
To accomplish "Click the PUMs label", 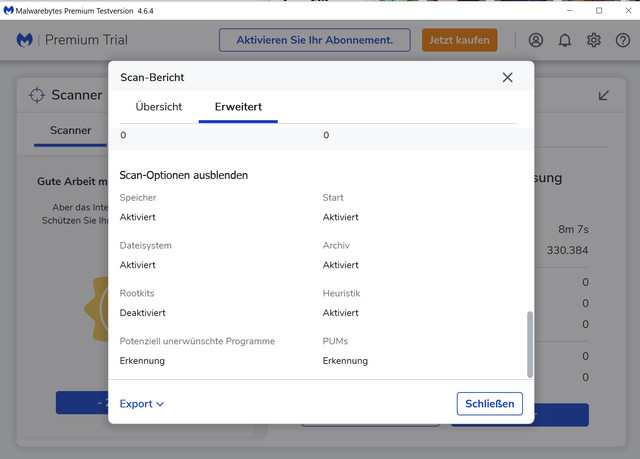I will [x=335, y=341].
